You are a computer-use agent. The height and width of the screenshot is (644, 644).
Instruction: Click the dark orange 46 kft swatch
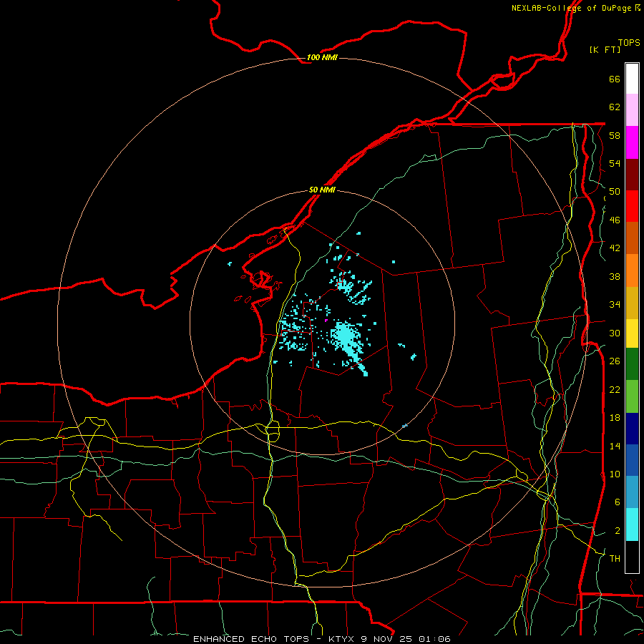click(632, 238)
